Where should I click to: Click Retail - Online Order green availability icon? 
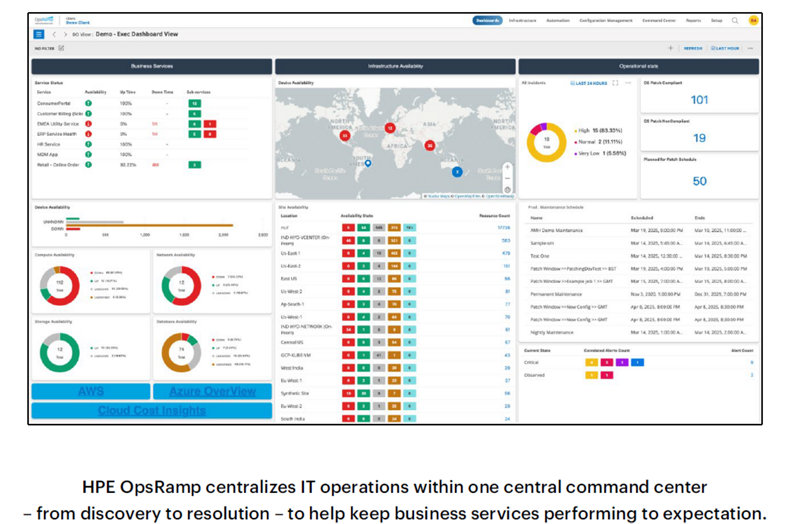[88, 164]
